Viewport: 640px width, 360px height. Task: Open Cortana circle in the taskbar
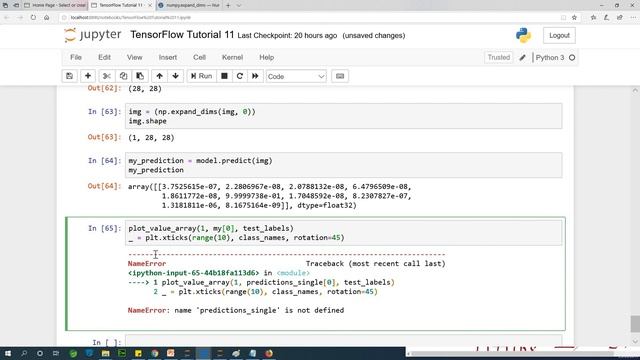click(40, 353)
